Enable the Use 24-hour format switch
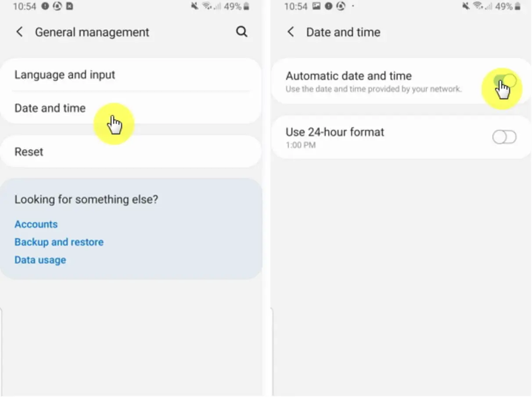 [x=504, y=137]
